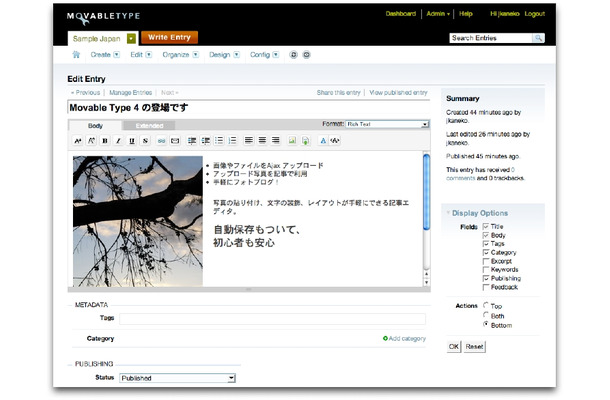Insert a bulleted list
Image resolution: width=610 pixels, height=400 pixels.
219,140
